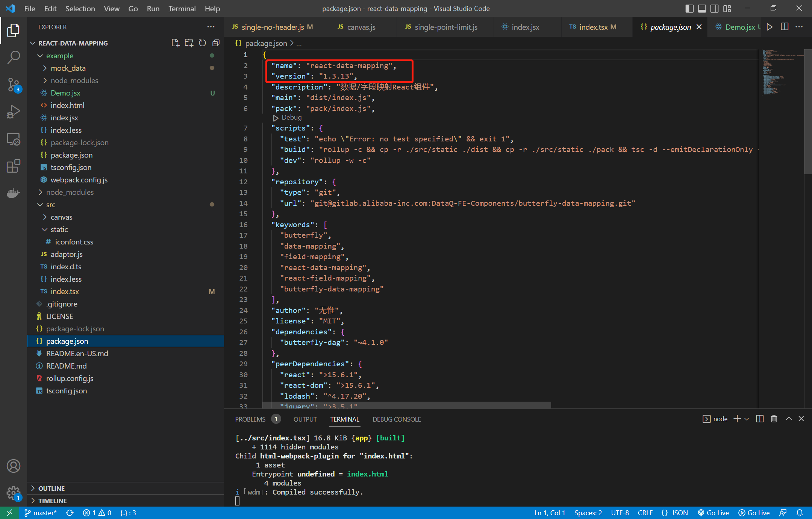Open the Docker view in activity bar
The height and width of the screenshot is (519, 812).
(x=14, y=193)
